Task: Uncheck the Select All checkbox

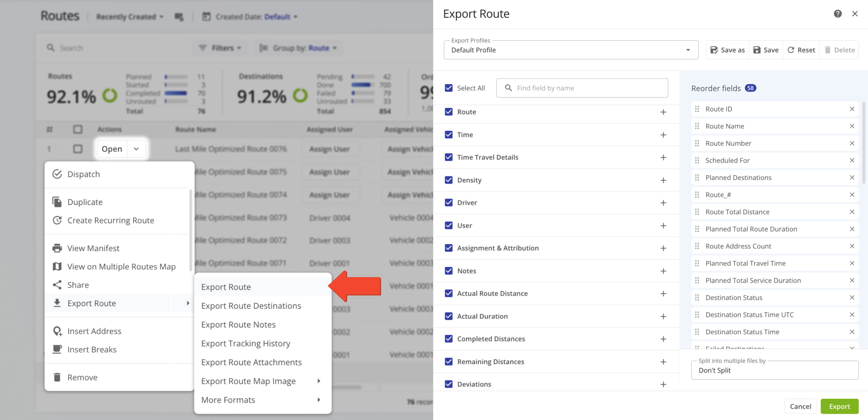Action: pos(449,88)
